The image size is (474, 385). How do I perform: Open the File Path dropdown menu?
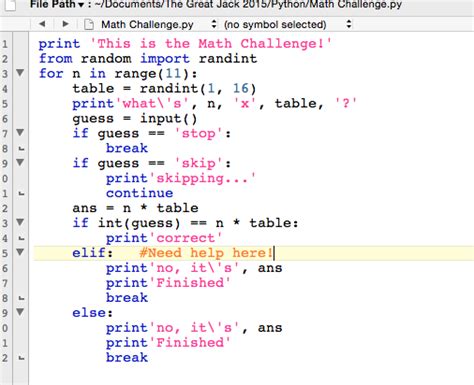[57, 5]
